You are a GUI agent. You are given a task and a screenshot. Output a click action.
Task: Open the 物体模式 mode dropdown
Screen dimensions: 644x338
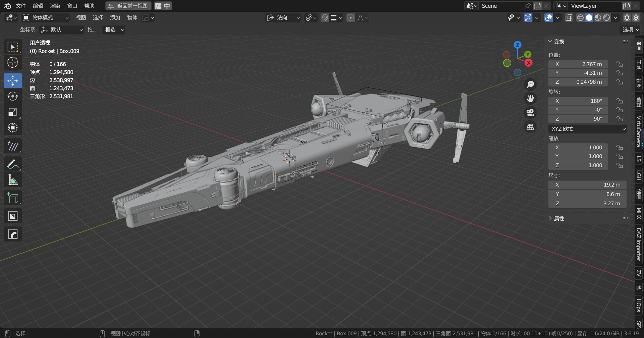coord(45,18)
